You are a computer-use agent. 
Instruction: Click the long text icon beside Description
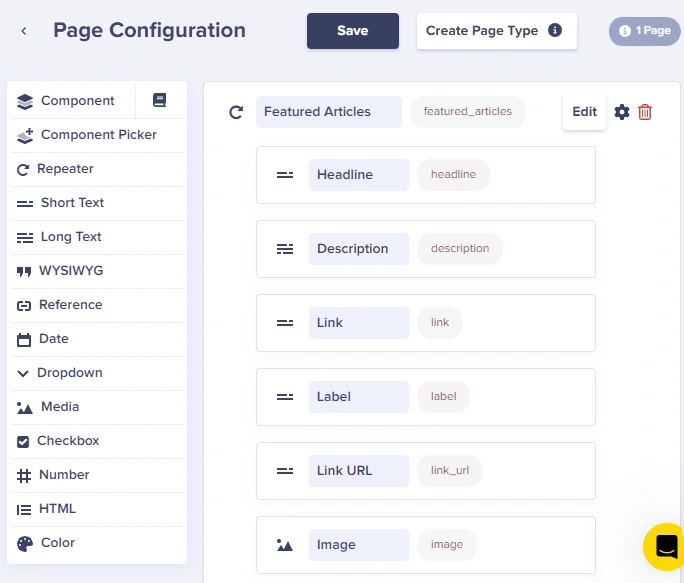pyautogui.click(x=285, y=249)
